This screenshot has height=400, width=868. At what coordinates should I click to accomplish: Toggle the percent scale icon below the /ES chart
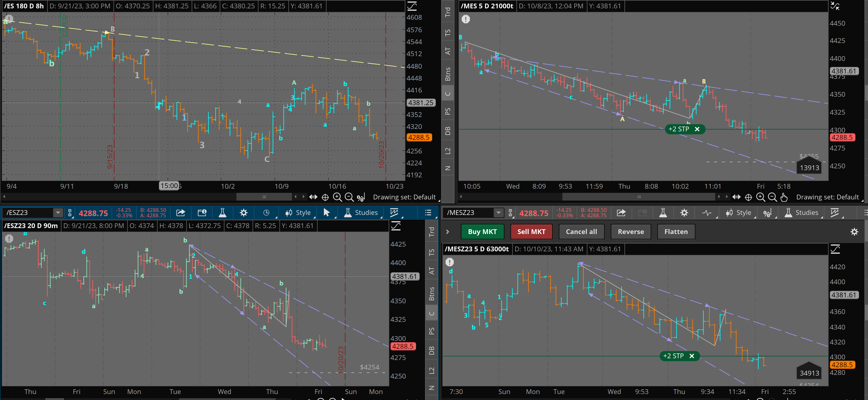tap(361, 197)
